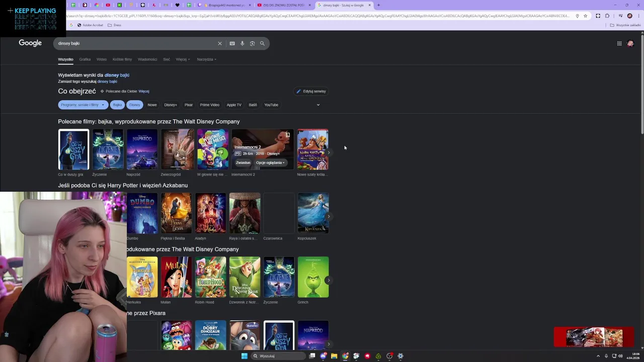The height and width of the screenshot is (362, 644).
Task: Open the Narzędzia dropdown
Action: (x=206, y=59)
